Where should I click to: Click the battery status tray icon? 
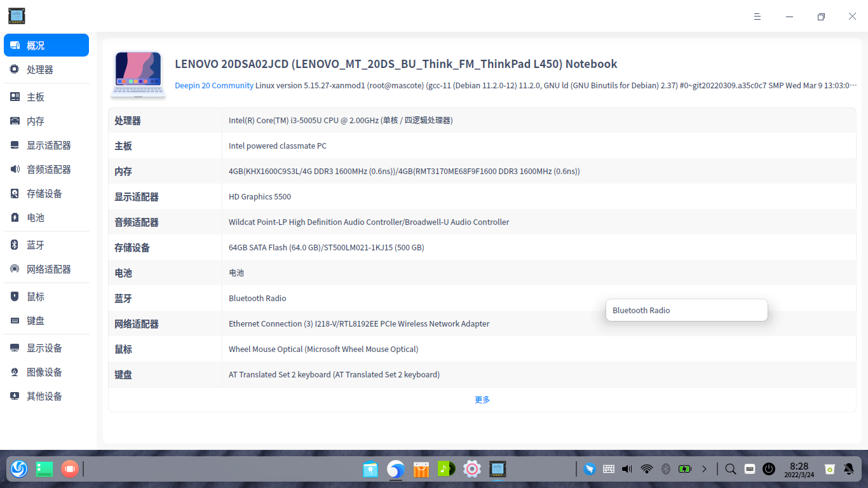[685, 469]
